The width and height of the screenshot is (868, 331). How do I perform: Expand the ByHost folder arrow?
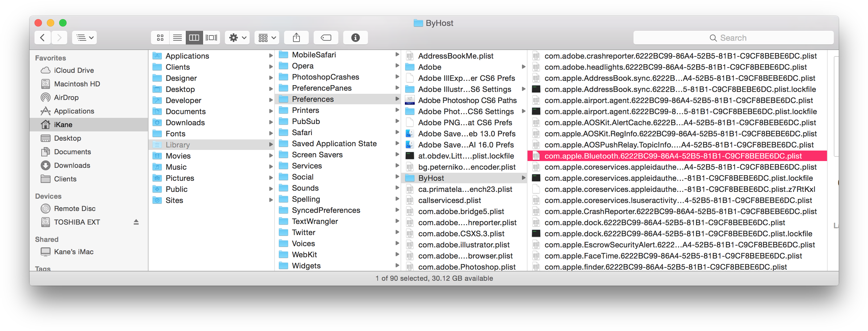(x=523, y=178)
